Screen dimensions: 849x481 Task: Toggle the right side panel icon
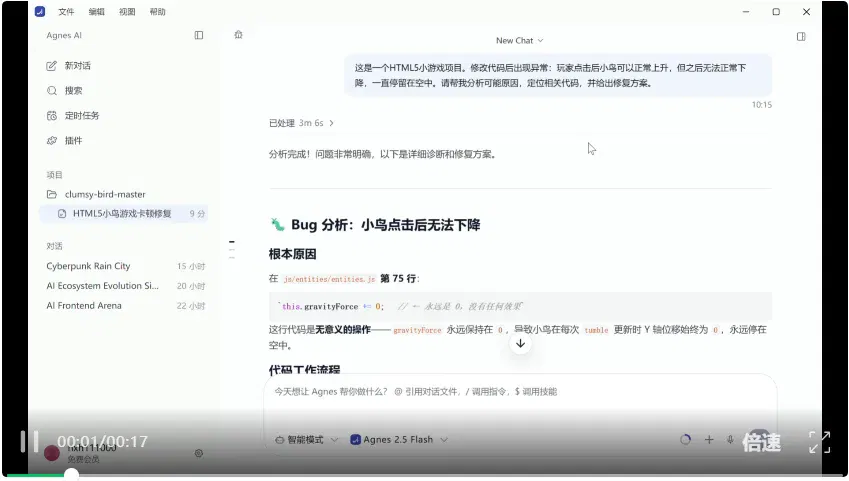(x=801, y=37)
